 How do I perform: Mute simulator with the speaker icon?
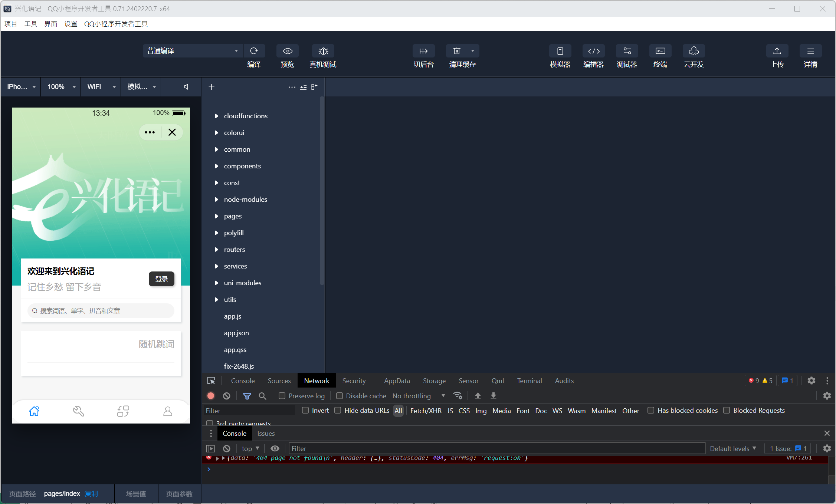[x=186, y=87]
